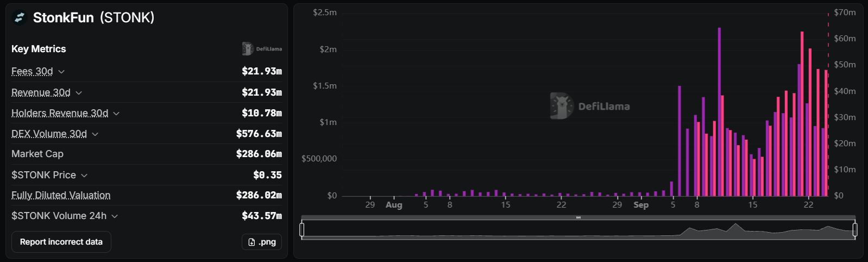868x262 pixels.
Task: Click the file icon in the .png button
Action: (251, 242)
